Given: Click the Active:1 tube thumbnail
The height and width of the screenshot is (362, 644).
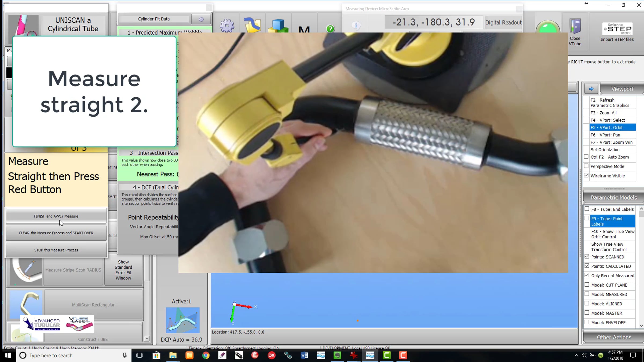Looking at the screenshot, I should point(182,320).
